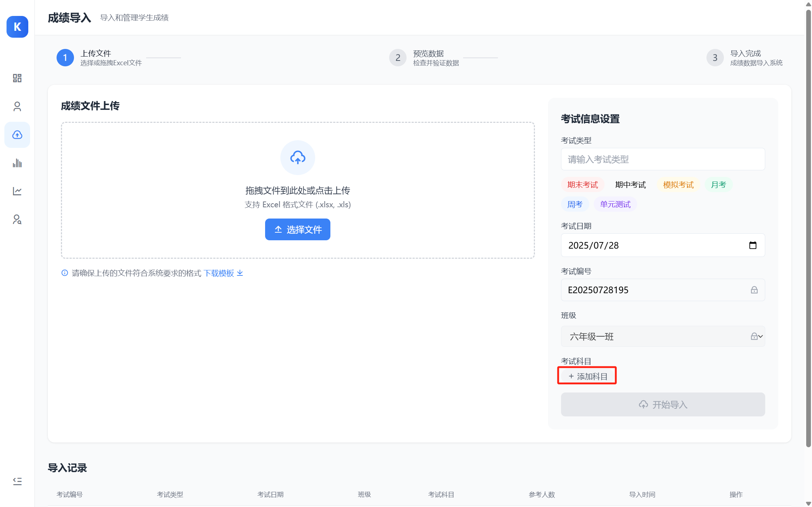Viewport: 812px width, 507px height.
Task: Select the 模拟考试 exam type tag
Action: [678, 185]
